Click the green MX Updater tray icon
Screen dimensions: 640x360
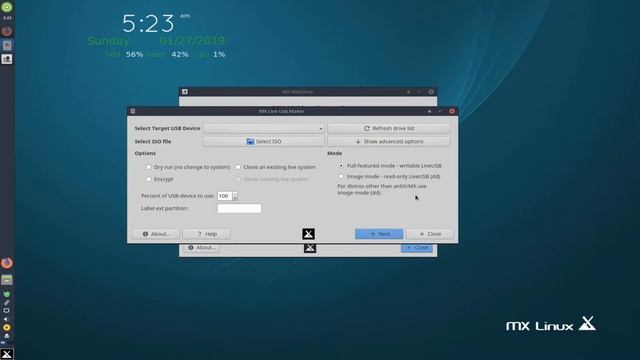click(x=7, y=294)
